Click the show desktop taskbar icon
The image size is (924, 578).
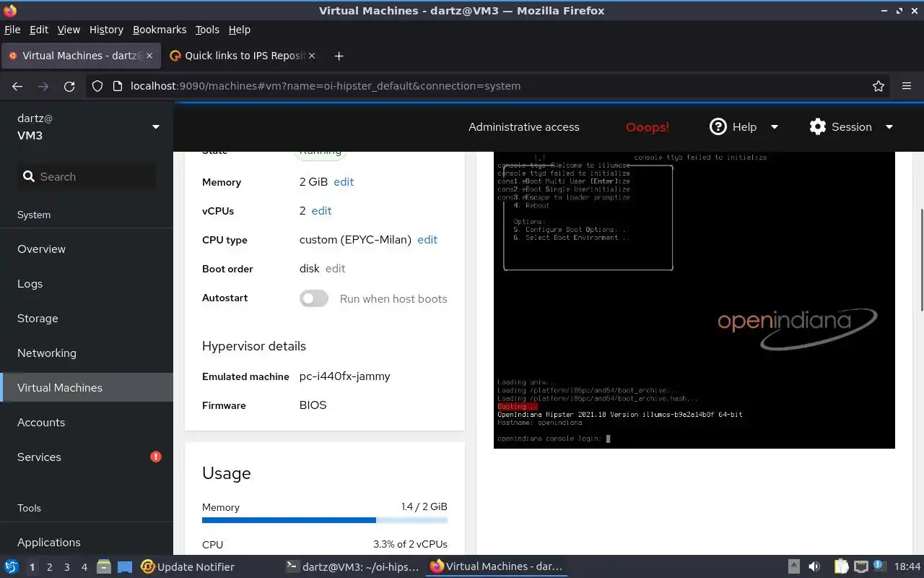125,567
